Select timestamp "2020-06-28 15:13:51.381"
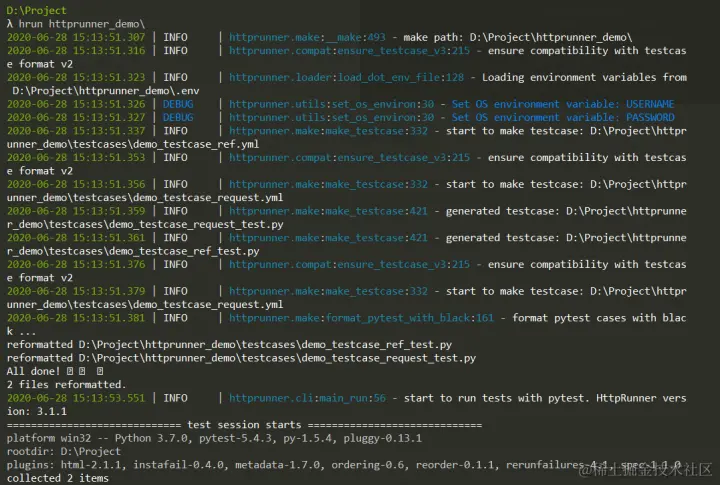Screen dimensions: 720x485 (x=76, y=317)
